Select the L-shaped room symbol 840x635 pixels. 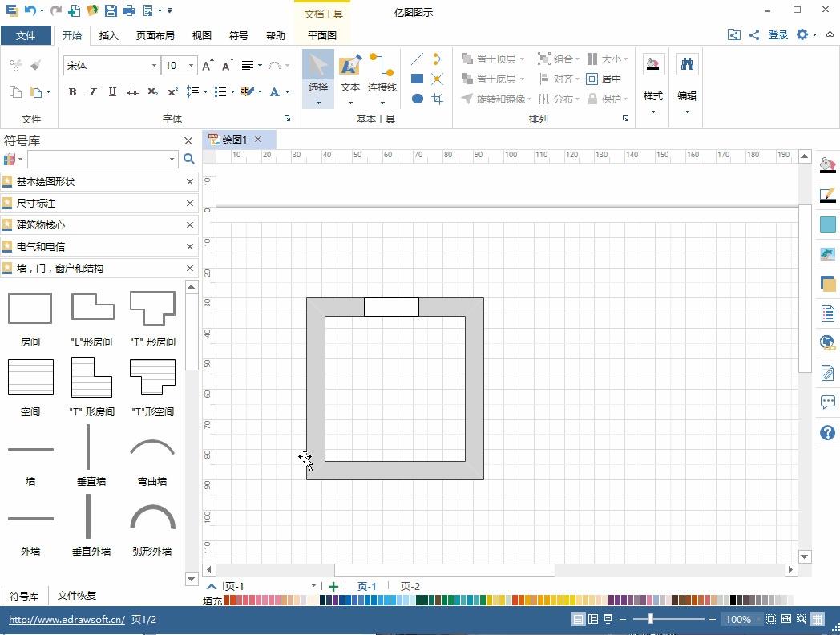click(92, 319)
